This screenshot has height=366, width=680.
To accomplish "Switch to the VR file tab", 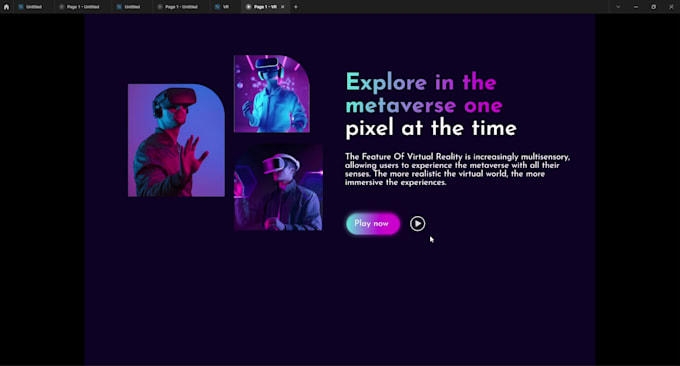I will click(x=222, y=7).
